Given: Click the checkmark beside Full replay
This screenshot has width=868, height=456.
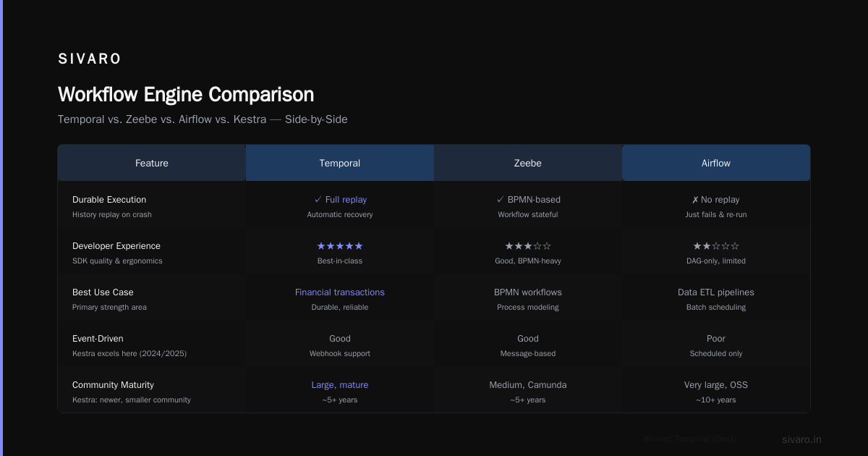Looking at the screenshot, I should [x=318, y=200].
